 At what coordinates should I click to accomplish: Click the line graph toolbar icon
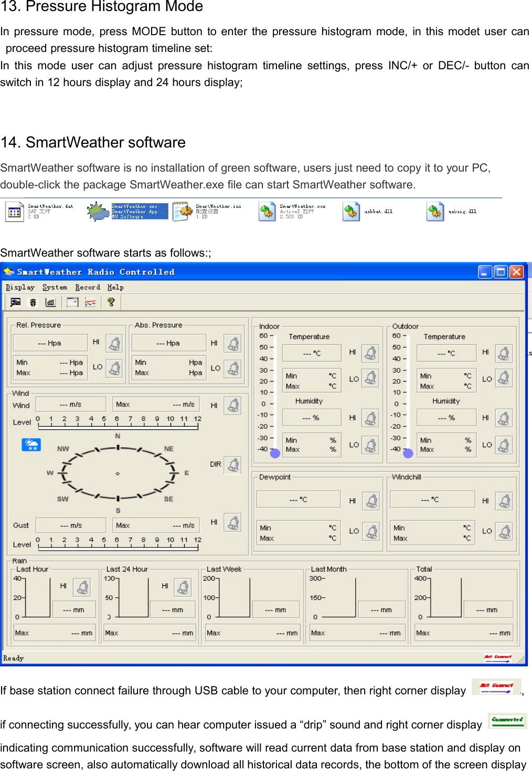90,302
